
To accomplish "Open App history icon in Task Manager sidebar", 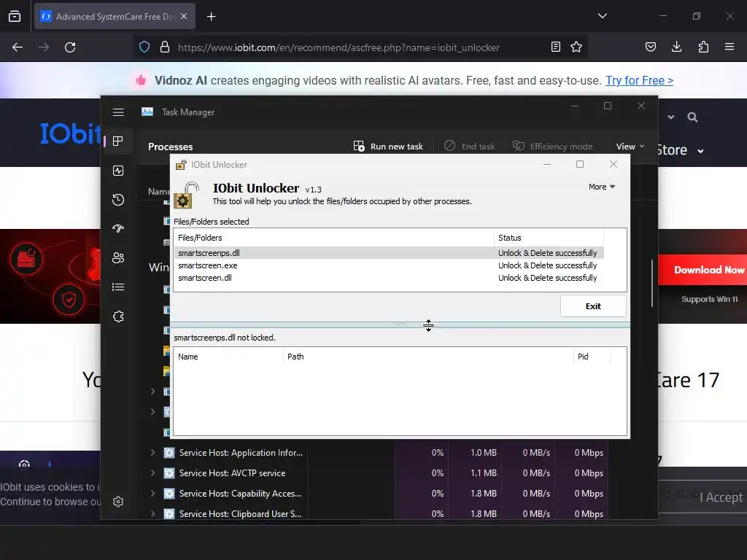I will click(118, 200).
